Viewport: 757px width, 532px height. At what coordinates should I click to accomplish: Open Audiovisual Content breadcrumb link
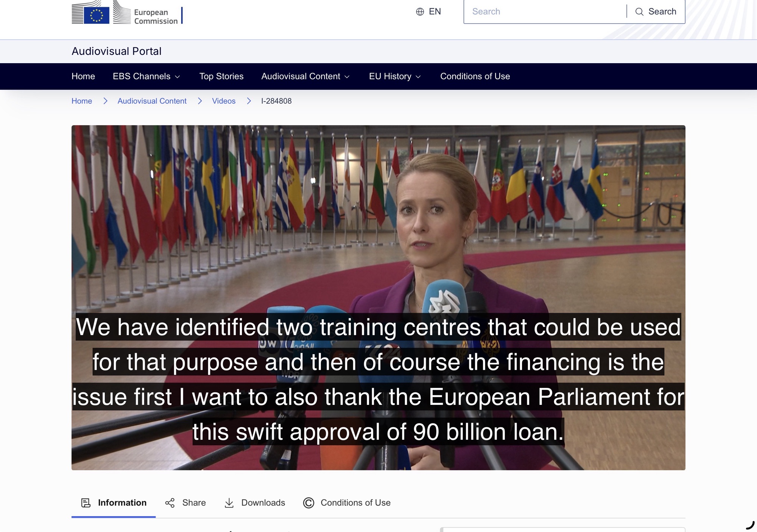click(152, 101)
